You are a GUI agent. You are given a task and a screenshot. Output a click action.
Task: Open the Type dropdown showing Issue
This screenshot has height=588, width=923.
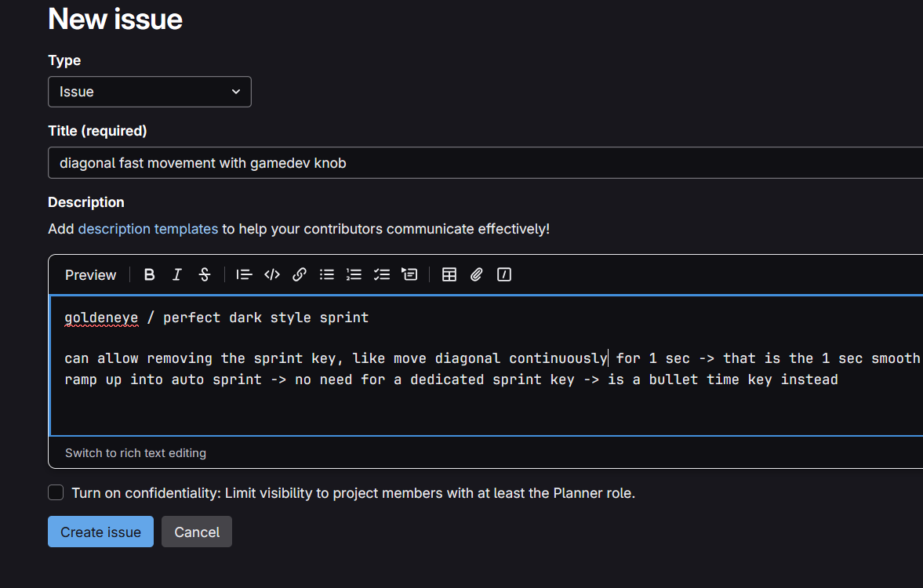point(150,92)
